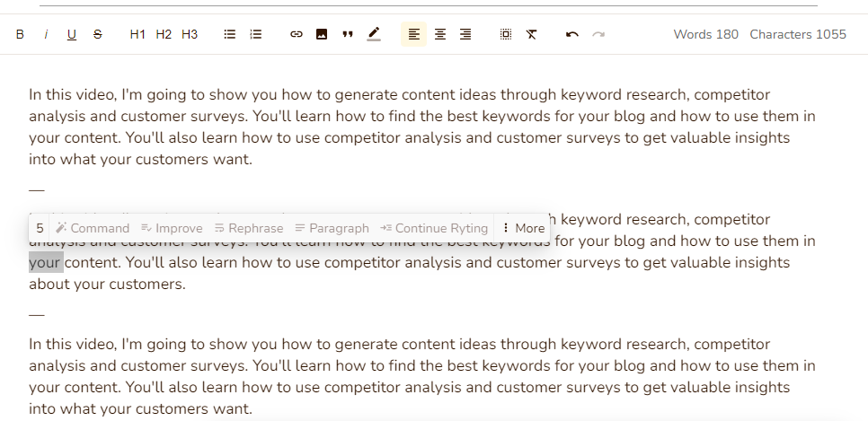The width and height of the screenshot is (868, 421).
Task: Select Improve in the floating menu
Action: [172, 228]
